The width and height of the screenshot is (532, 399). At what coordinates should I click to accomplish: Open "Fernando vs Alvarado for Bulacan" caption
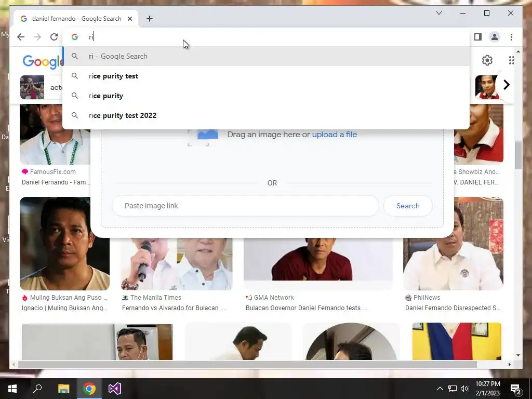coord(174,308)
